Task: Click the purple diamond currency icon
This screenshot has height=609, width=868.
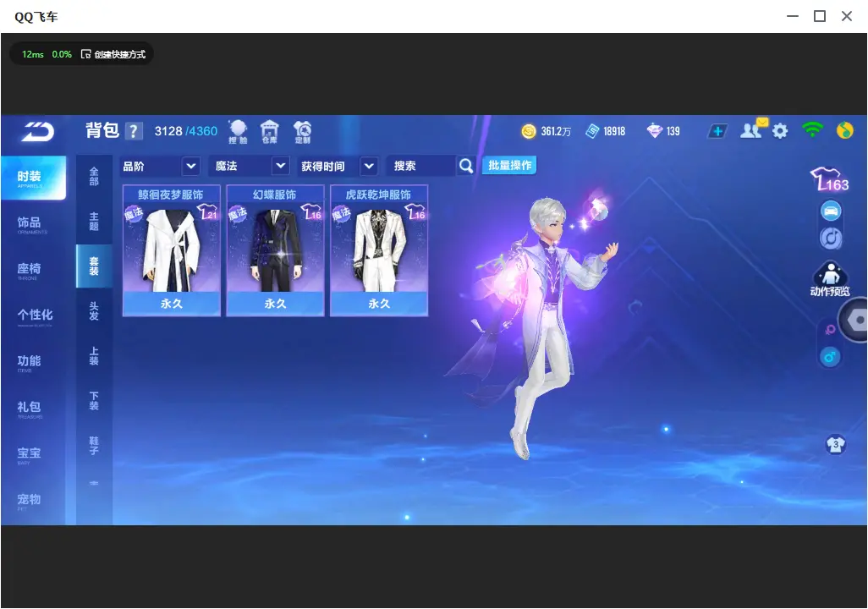Action: [654, 131]
